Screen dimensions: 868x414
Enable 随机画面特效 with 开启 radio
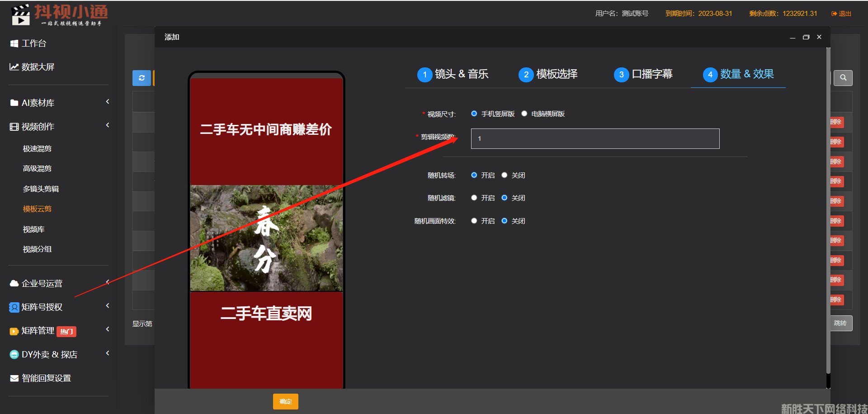click(x=474, y=221)
